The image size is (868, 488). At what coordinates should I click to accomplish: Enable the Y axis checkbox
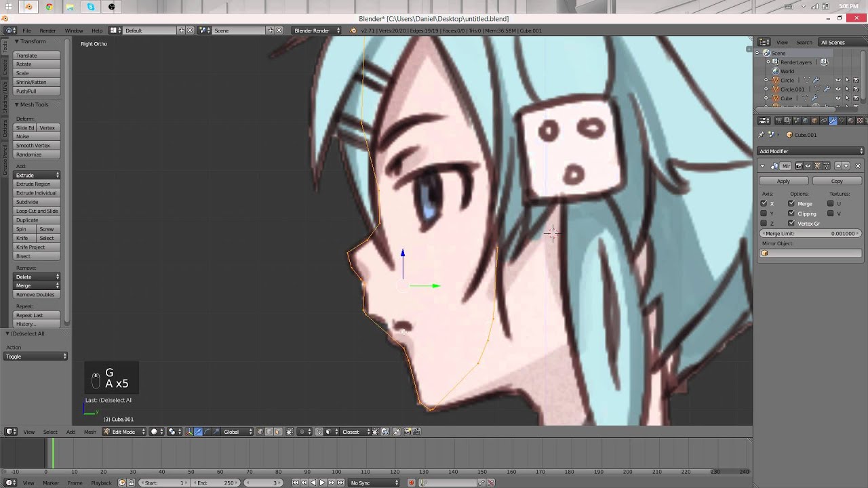pos(764,213)
